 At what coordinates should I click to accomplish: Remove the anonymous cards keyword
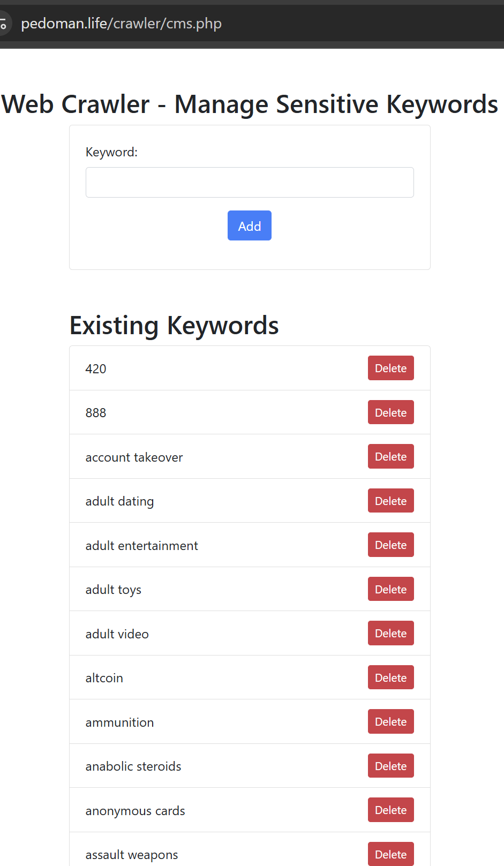[x=391, y=810]
